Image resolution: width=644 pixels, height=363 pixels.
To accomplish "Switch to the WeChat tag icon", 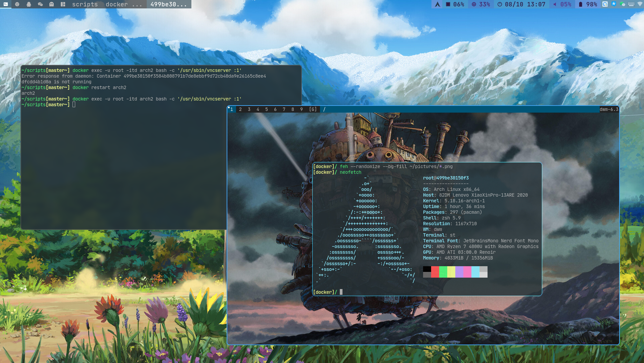I will (x=40, y=4).
